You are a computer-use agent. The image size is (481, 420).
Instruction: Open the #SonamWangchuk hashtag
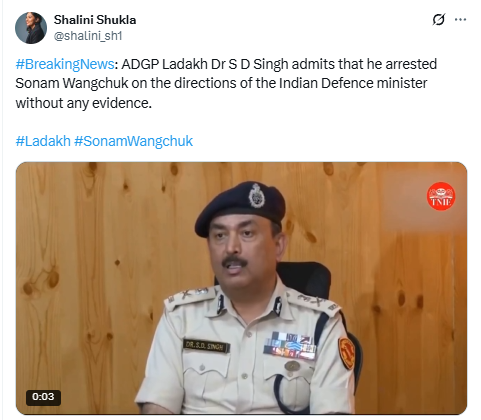coord(133,141)
